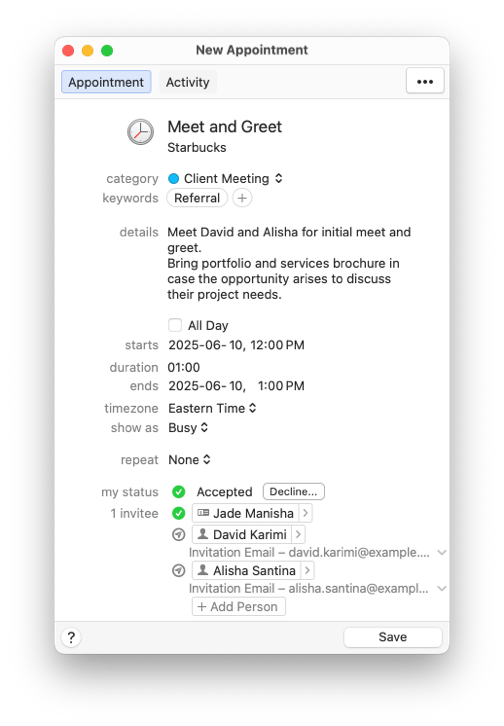This screenshot has height=726, width=504.
Task: Open help with question mark button
Action: (x=71, y=638)
